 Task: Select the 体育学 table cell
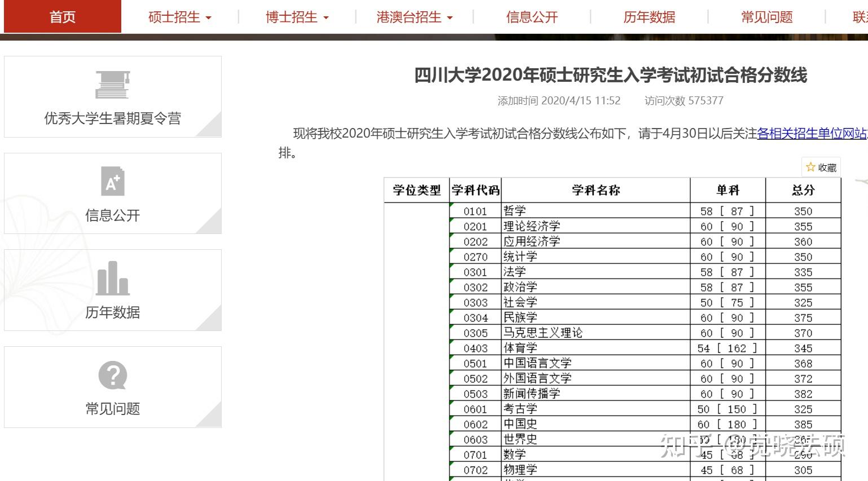[x=596, y=348]
